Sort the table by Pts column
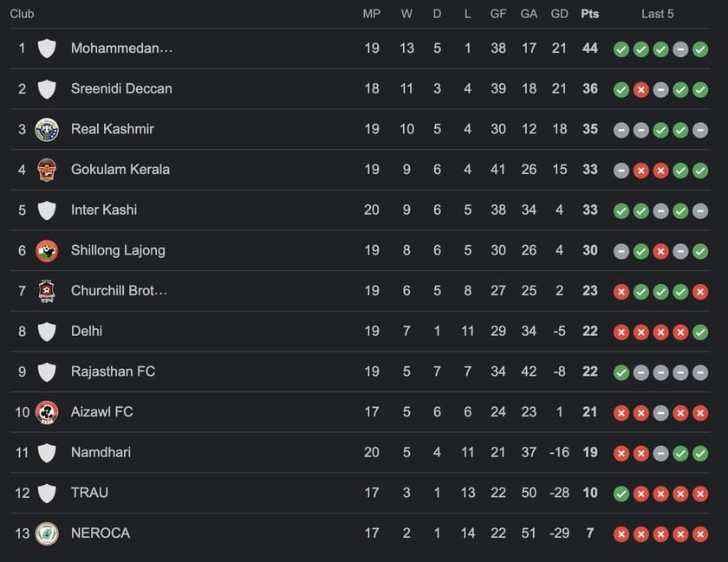The width and height of the screenshot is (728, 562). (590, 13)
